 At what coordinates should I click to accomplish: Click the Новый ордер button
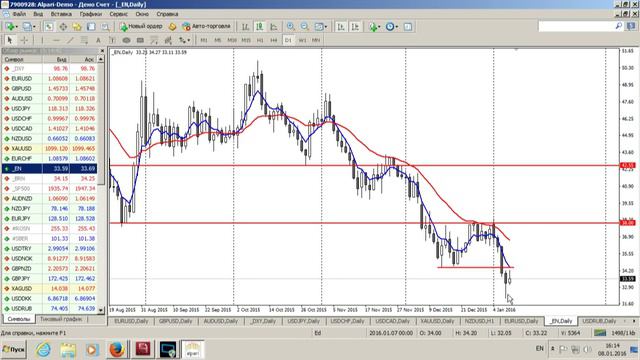[141, 27]
